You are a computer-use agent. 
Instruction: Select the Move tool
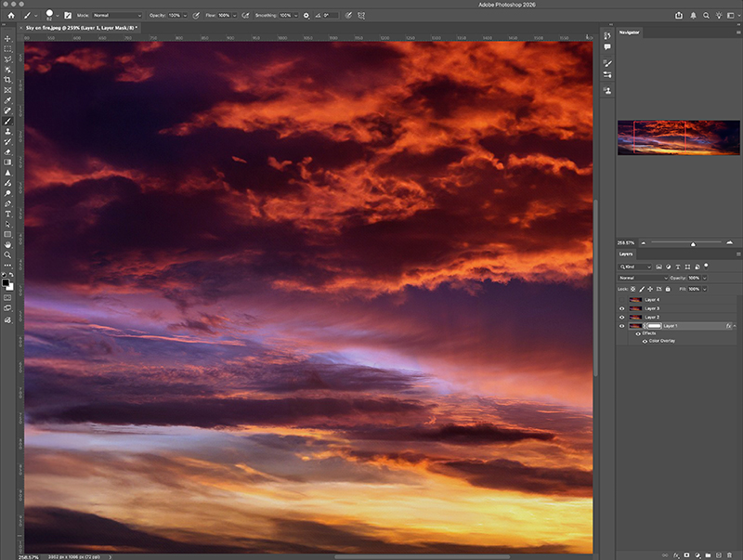tap(7, 38)
